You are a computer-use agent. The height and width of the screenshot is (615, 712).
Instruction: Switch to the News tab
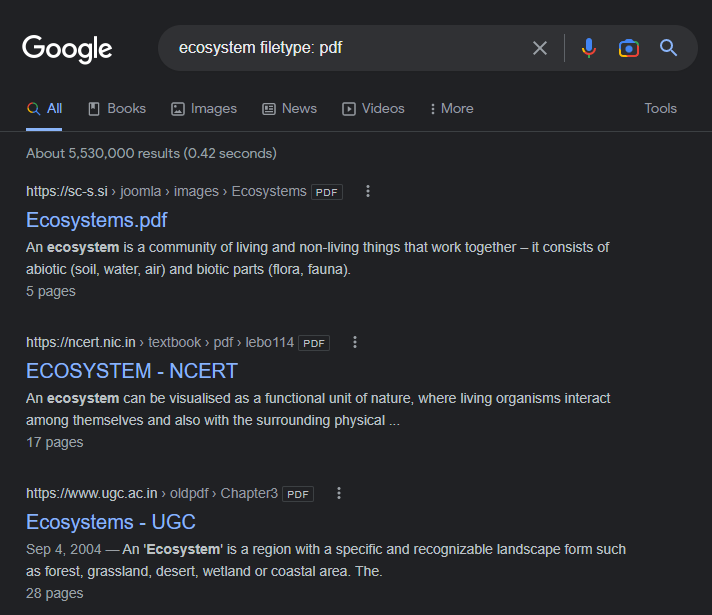coord(289,109)
